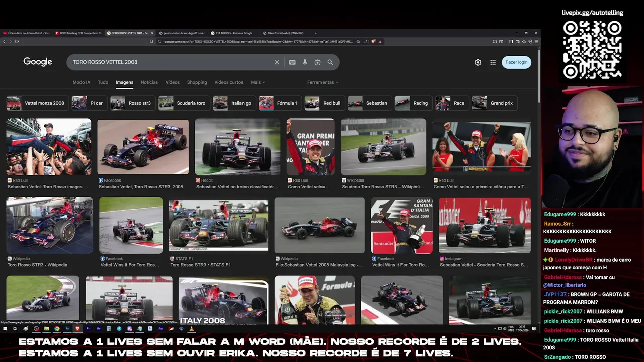Select the Red bull filter chip
Viewport: 644px width, 362px height.
click(324, 103)
